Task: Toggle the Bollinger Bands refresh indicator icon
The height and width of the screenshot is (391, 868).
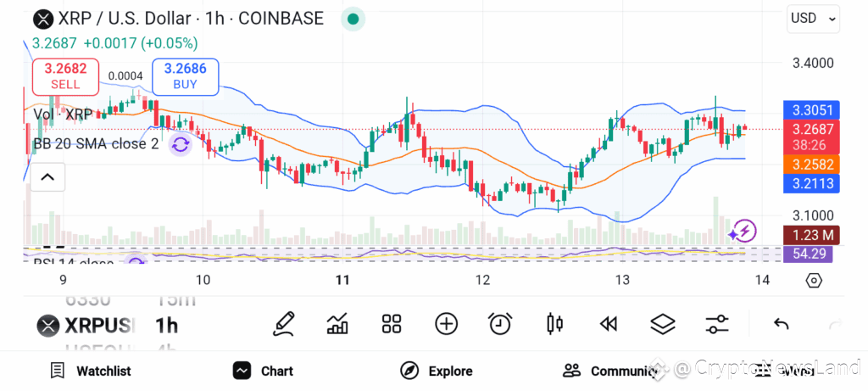Action: tap(181, 145)
